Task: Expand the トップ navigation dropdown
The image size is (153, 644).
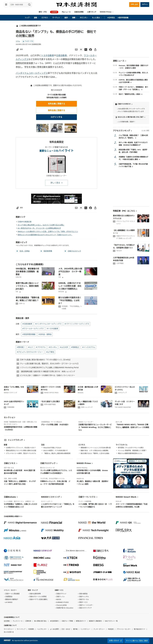Action: 28,18
